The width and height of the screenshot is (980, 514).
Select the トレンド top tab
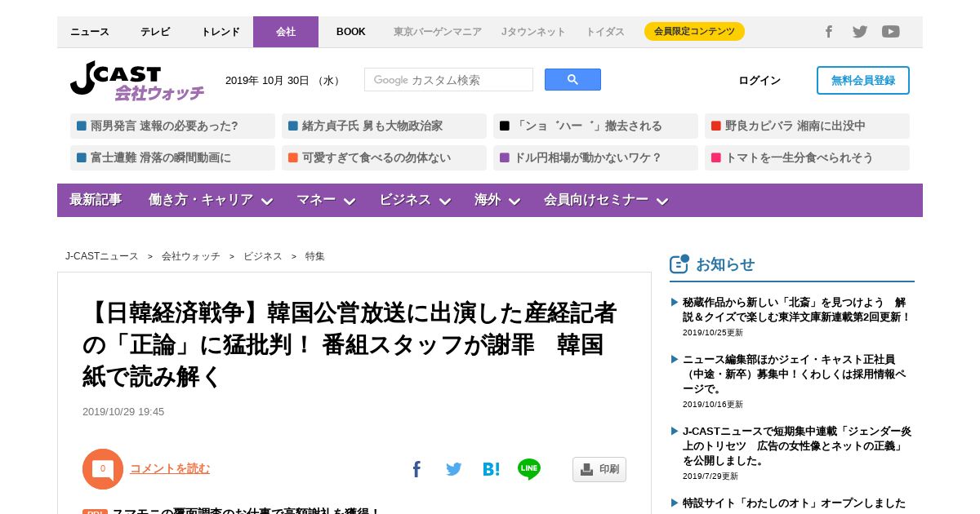coord(220,32)
